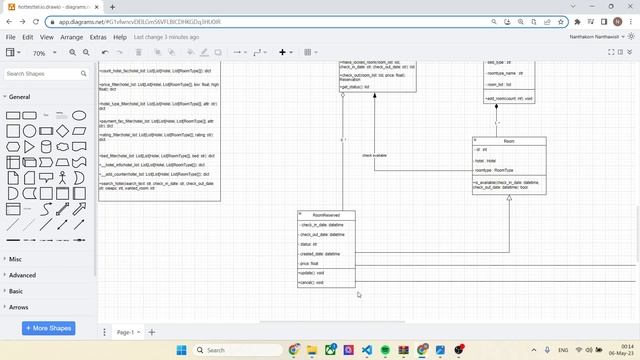Select the trapezoid shape
640x360 pixels.
62,162
